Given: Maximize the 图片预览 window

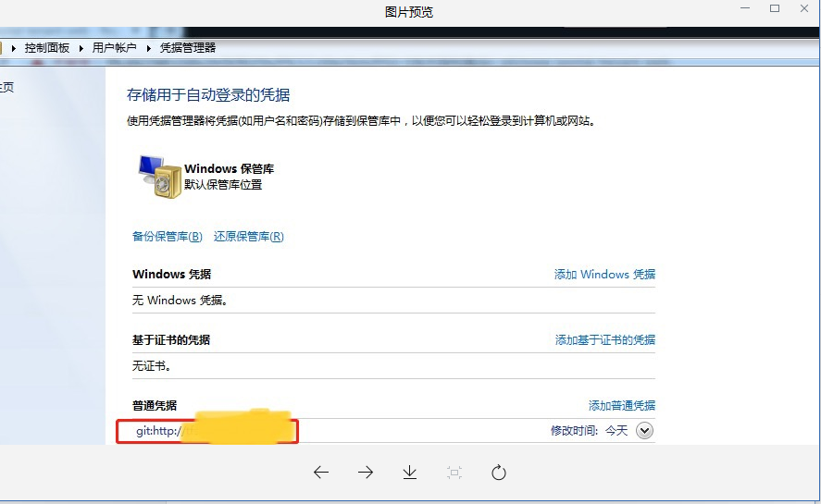Looking at the screenshot, I should pos(775,8).
